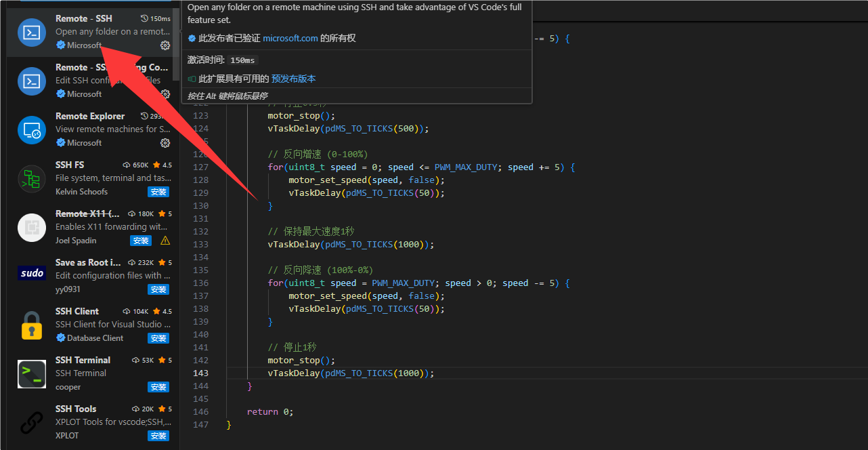The image size is (868, 450).
Task: Install the Remote X11 extension
Action: [x=140, y=241]
